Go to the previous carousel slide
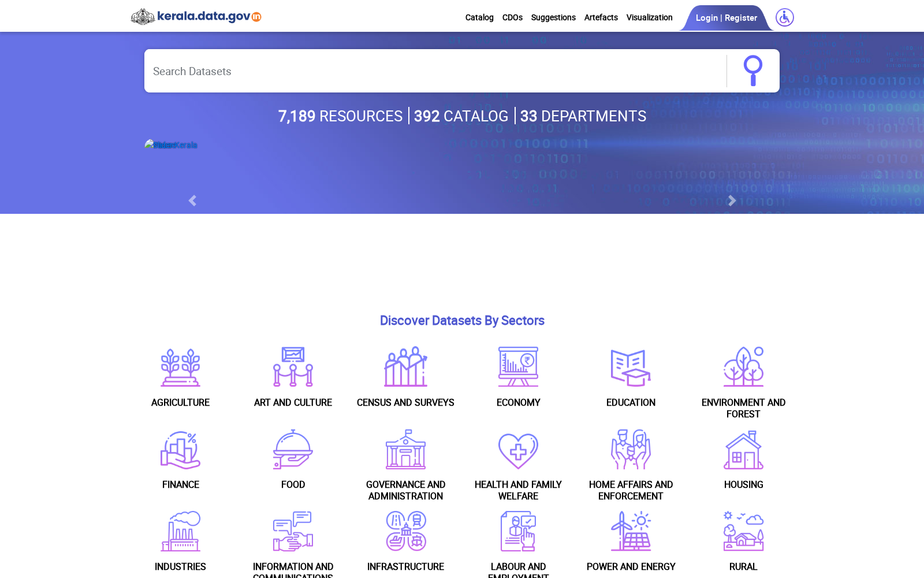 192,201
